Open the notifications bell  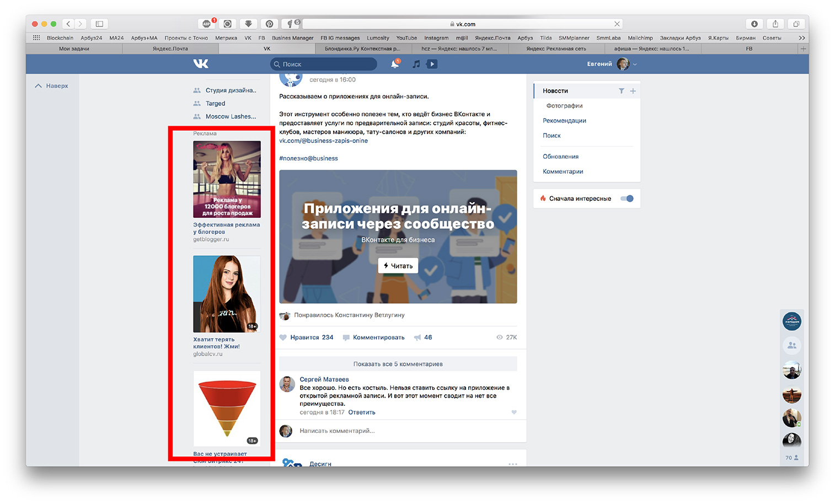click(x=395, y=64)
